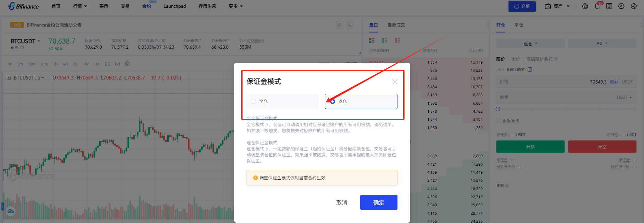The width and height of the screenshot is (644, 223).
Task: Click the download app icon in header
Action: (x=609, y=6)
